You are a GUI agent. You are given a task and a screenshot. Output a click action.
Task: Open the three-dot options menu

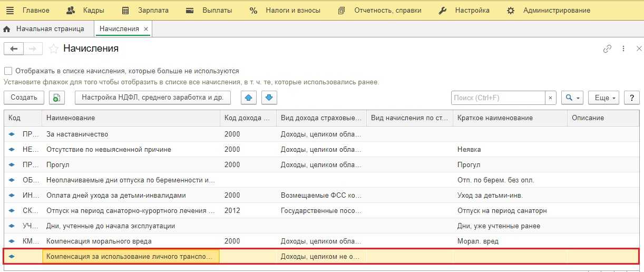[623, 48]
